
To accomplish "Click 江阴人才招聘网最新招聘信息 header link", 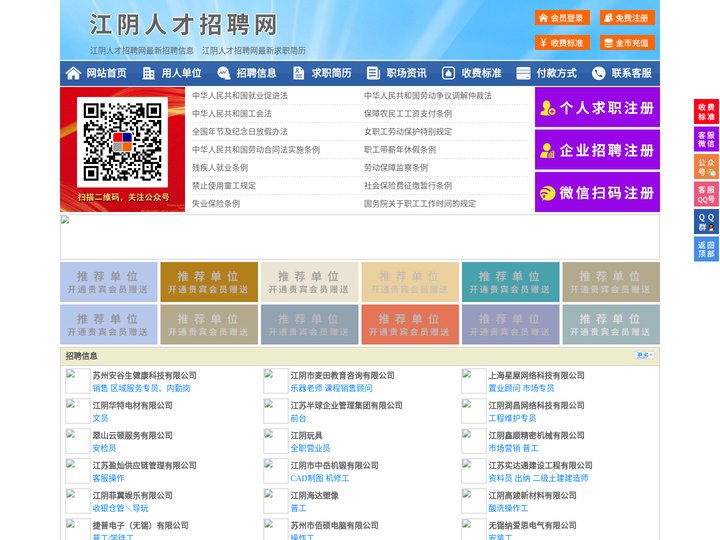I will coord(142,51).
